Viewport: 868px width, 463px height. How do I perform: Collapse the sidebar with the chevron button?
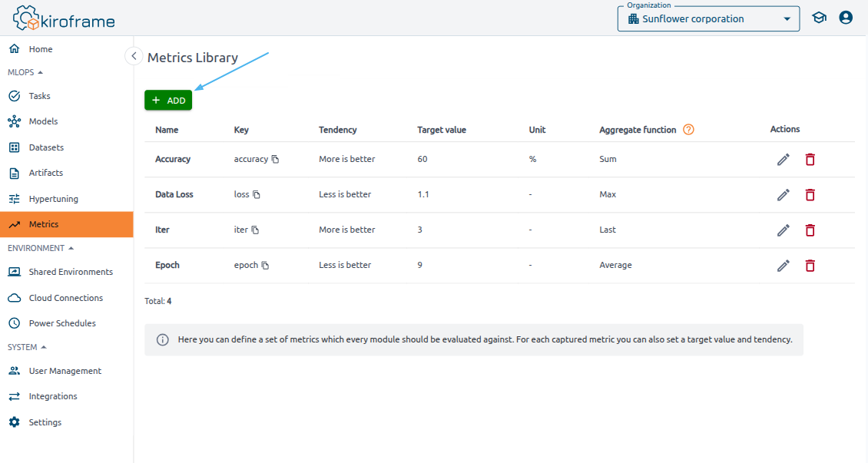point(134,56)
